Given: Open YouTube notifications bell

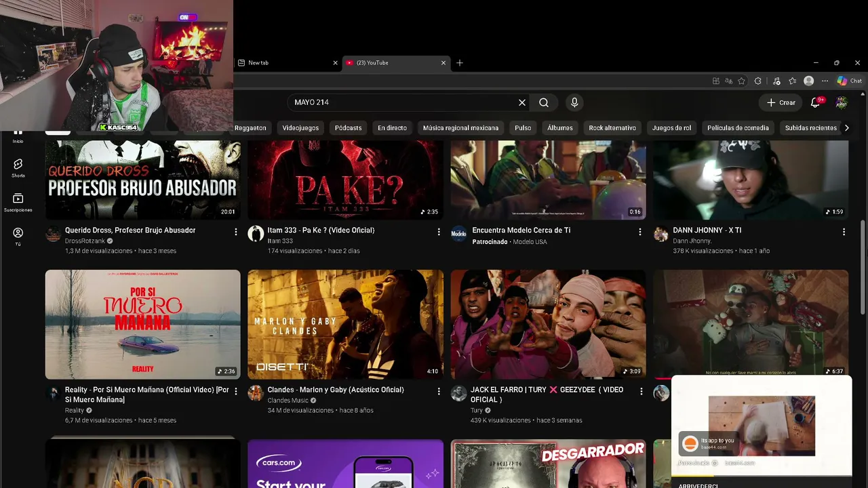Looking at the screenshot, I should pyautogui.click(x=816, y=102).
